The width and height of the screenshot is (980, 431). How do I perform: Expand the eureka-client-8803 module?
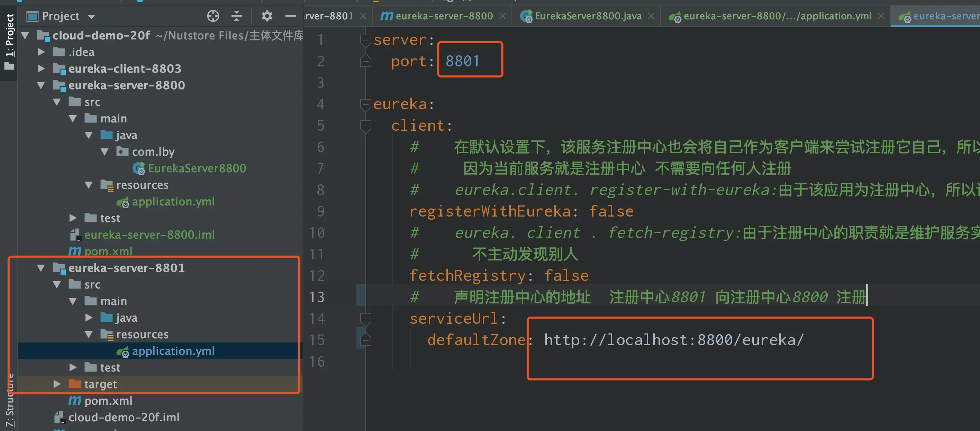pos(41,68)
